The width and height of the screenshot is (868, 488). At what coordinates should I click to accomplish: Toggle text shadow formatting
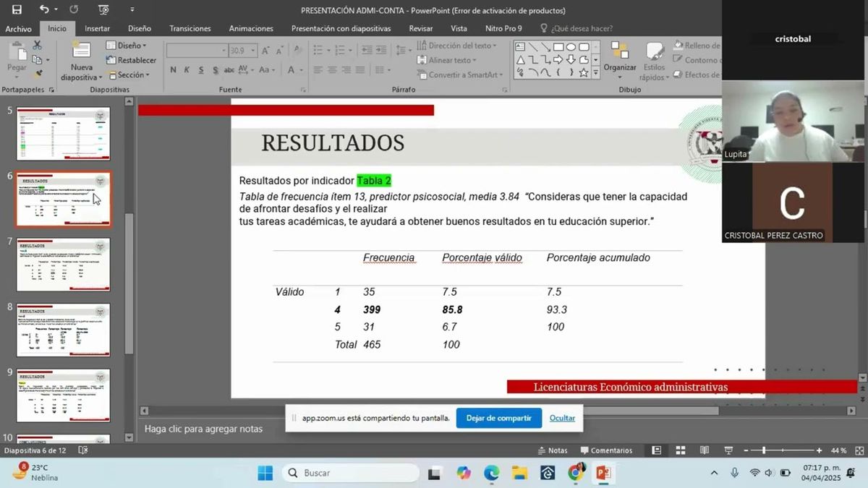pos(215,70)
